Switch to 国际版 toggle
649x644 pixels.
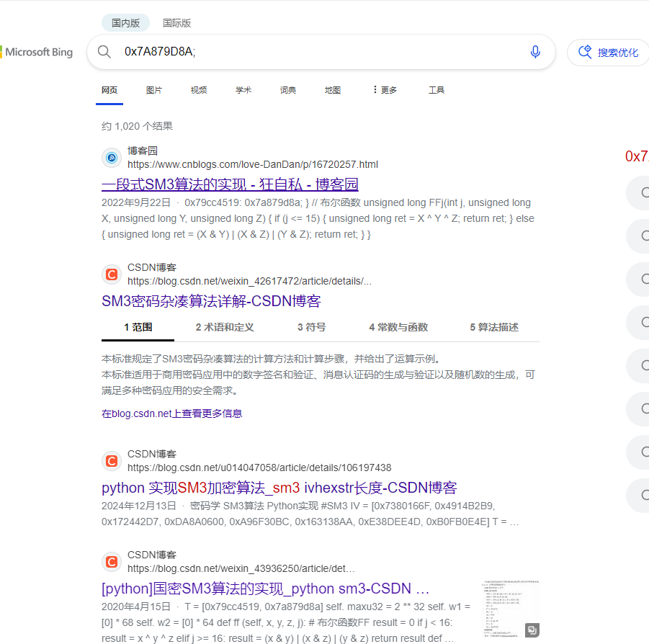(176, 23)
